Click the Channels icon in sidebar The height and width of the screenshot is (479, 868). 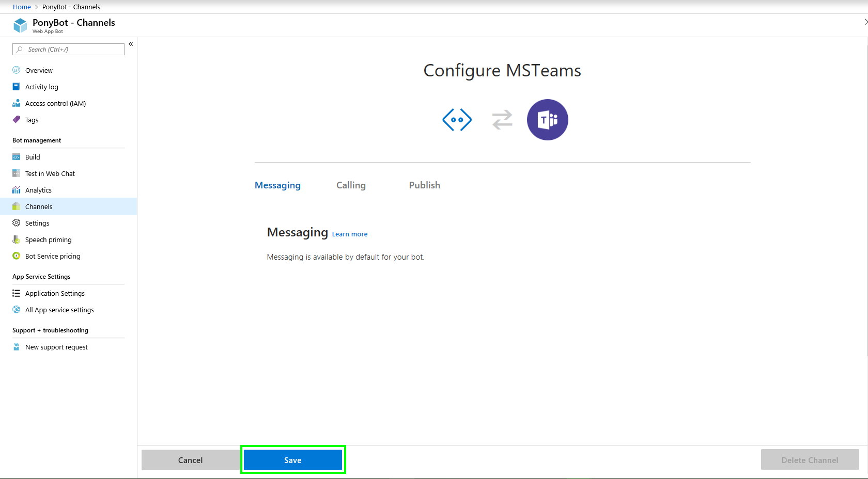point(17,206)
